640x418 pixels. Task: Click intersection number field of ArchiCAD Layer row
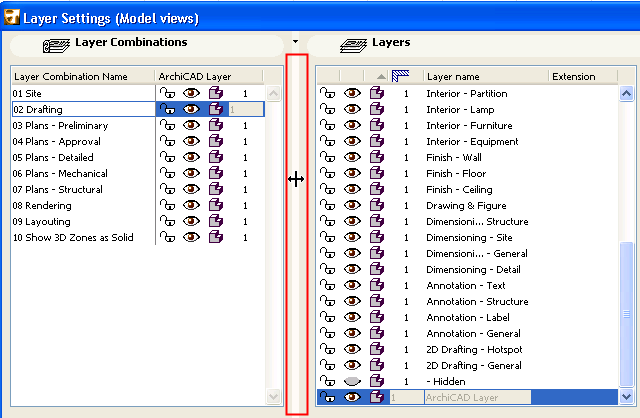[x=407, y=397]
